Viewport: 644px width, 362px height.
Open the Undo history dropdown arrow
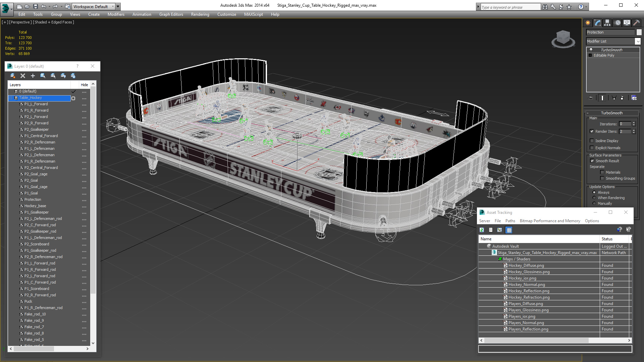(x=49, y=6)
